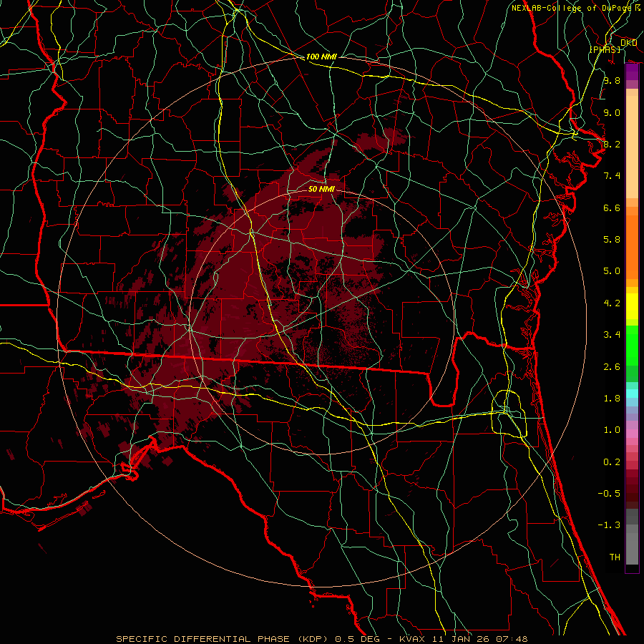644x644 pixels.
Task: Click the 'DKD' label above the legend
Action: 628,43
